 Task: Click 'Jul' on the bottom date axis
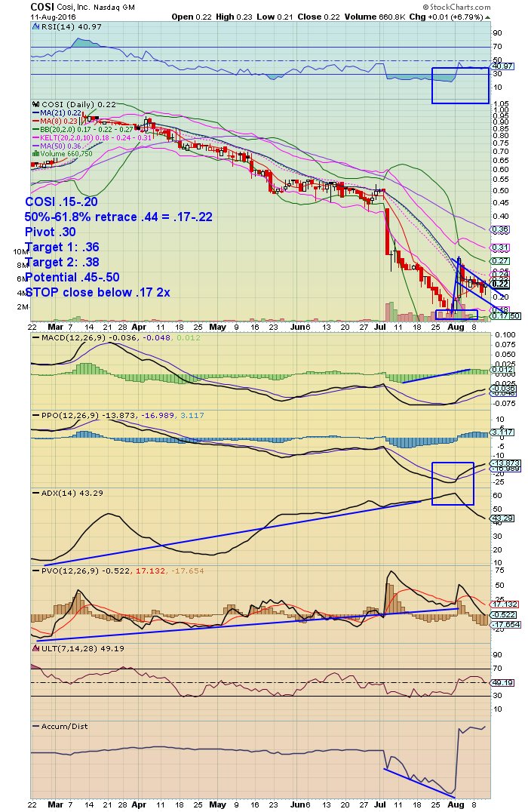click(x=379, y=804)
